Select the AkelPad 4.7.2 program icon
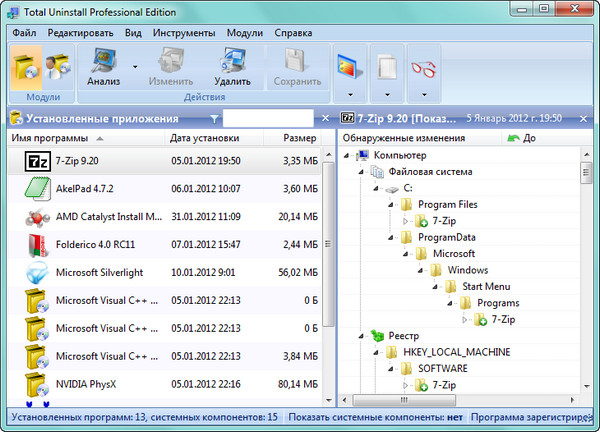 [x=37, y=188]
